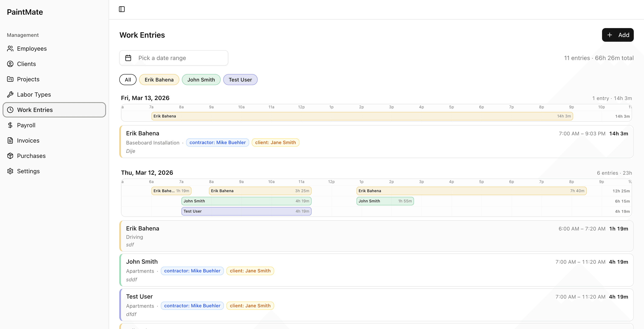Click the plus icon on Add button
This screenshot has width=644, height=329.
click(610, 35)
